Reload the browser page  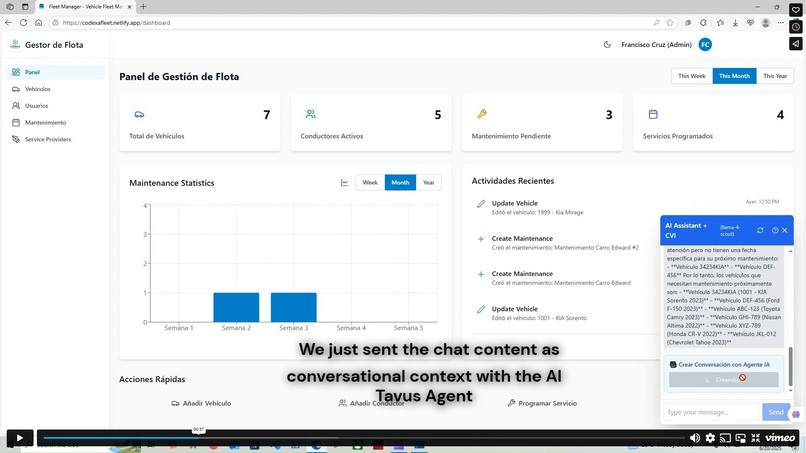23,23
